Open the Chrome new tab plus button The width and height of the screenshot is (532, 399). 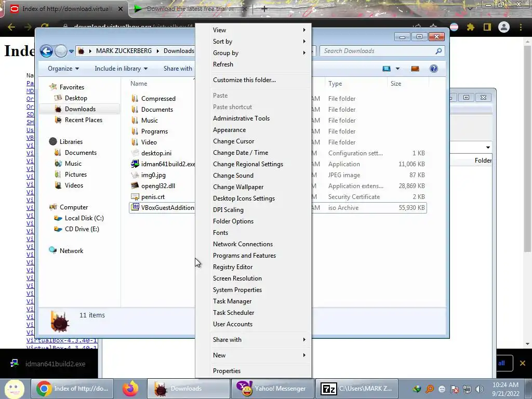(x=264, y=9)
